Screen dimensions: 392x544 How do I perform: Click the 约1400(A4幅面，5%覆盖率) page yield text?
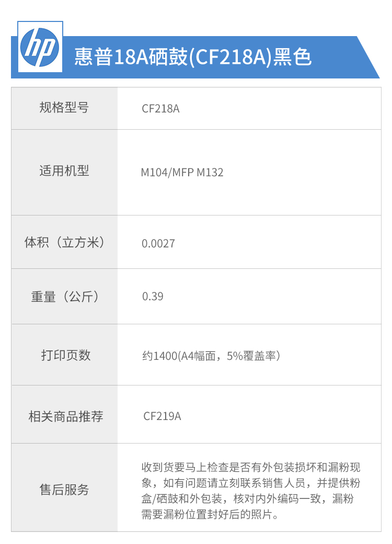pos(211,356)
